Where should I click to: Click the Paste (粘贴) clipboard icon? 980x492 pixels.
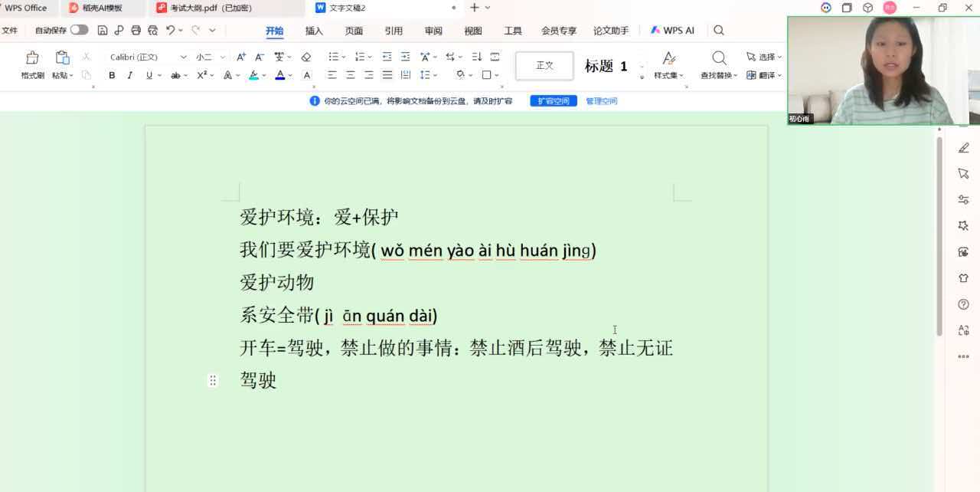62,57
